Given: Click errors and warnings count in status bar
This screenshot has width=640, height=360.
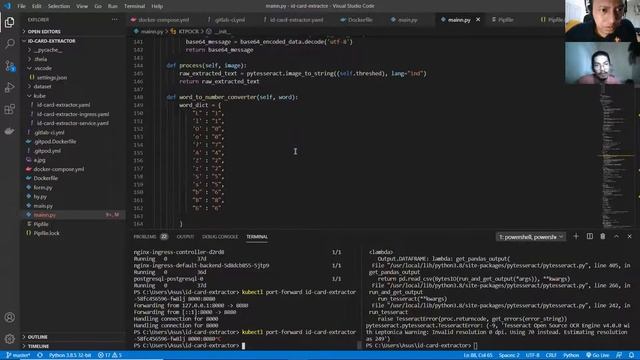Looking at the screenshot, I should [x=109, y=355].
